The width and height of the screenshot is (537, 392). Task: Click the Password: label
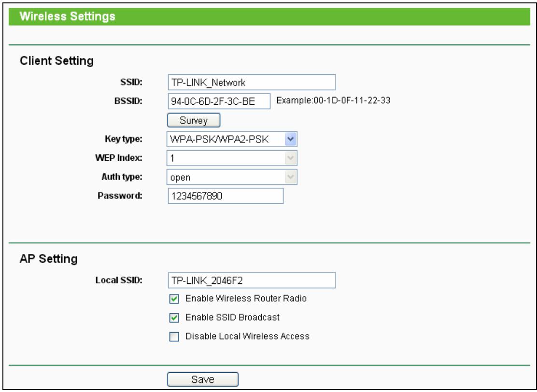click(120, 196)
